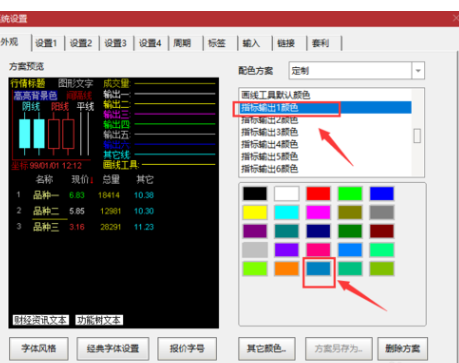Click 行情标题 text in preview

point(28,83)
